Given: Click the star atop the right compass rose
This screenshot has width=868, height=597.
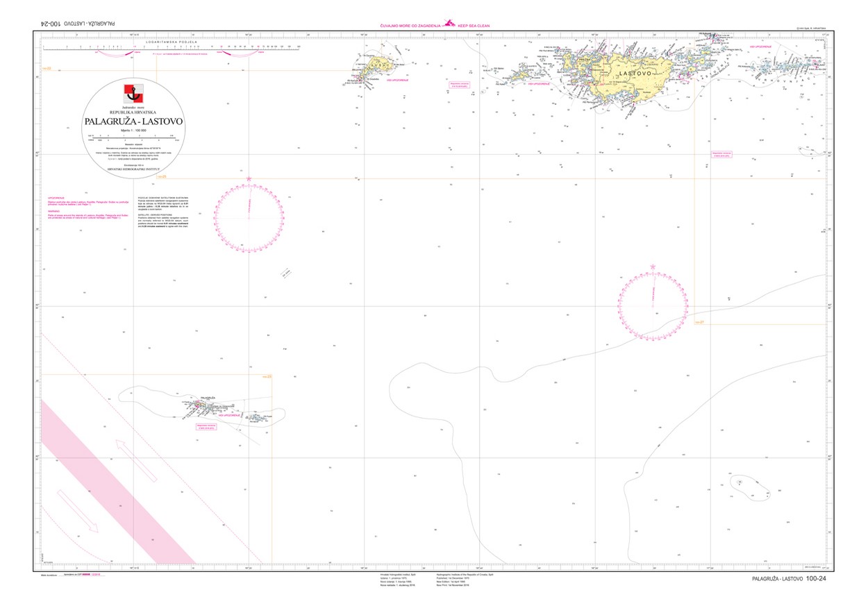Looking at the screenshot, I should 652,267.
